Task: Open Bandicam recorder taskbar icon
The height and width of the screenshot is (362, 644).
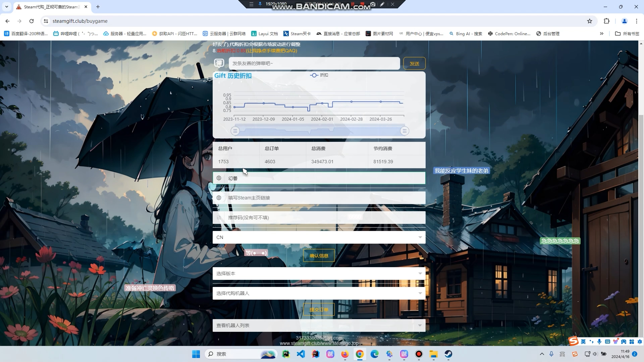Action: tap(419, 354)
